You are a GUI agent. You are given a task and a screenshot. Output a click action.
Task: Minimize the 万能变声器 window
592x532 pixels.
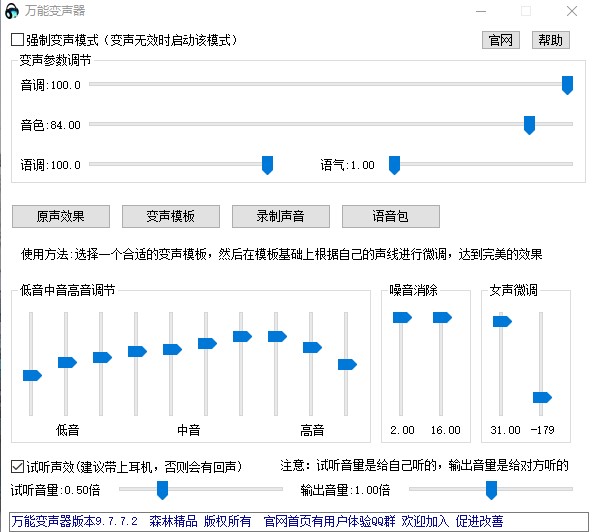481,11
